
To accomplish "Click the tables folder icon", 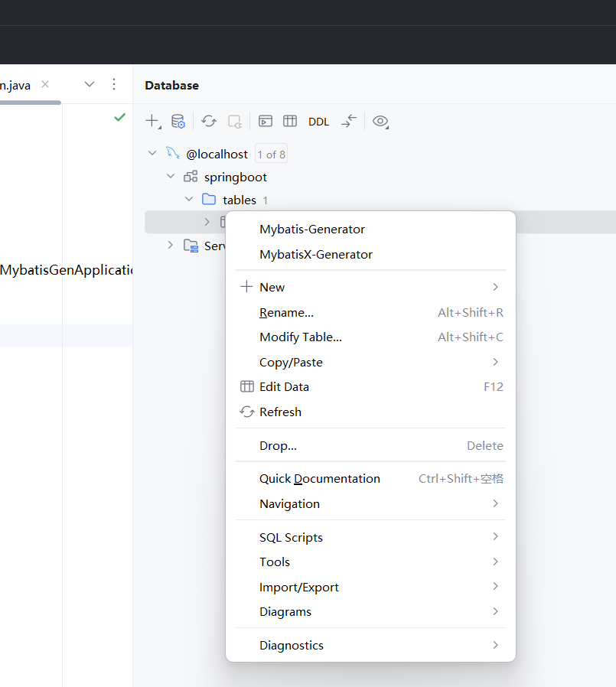I will point(209,200).
